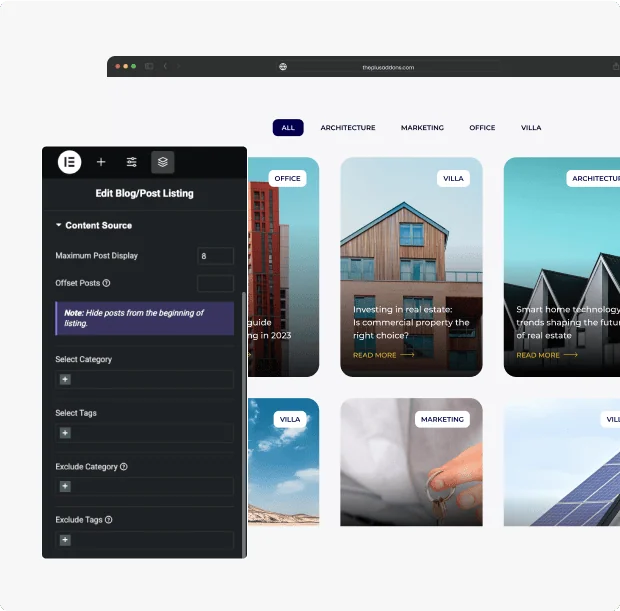This screenshot has width=620, height=611.
Task: Click VILLA badge on blue sky card
Action: click(290, 419)
